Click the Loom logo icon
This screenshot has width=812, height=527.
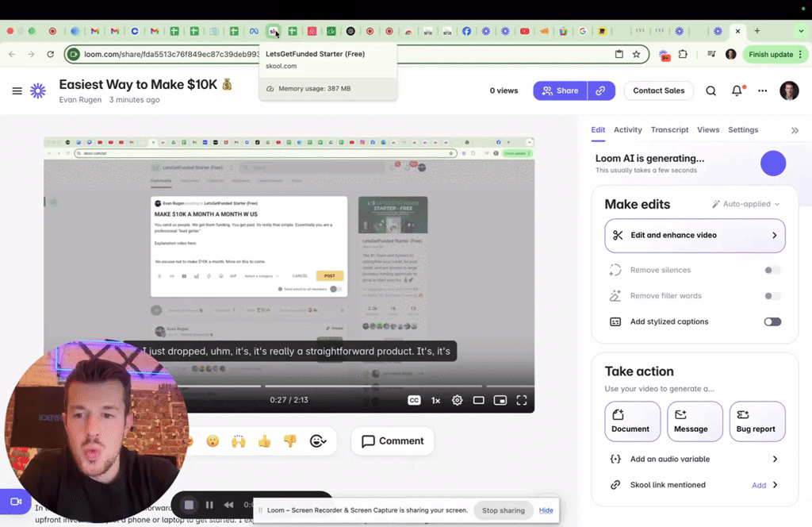click(x=38, y=91)
